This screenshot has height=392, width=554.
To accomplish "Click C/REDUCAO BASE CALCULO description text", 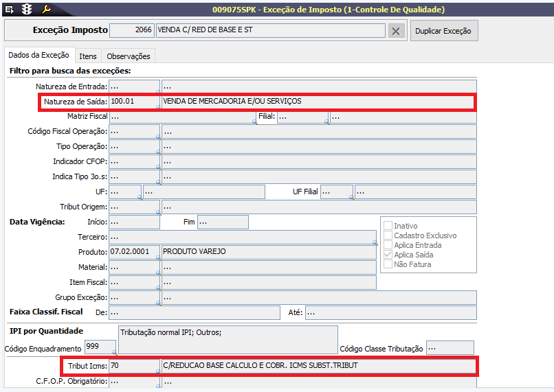I will (261, 365).
